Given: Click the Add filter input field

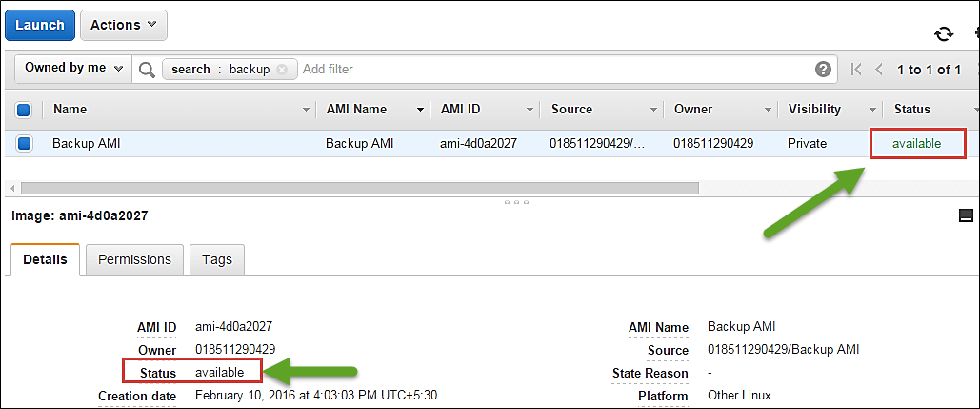Looking at the screenshot, I should [552, 70].
